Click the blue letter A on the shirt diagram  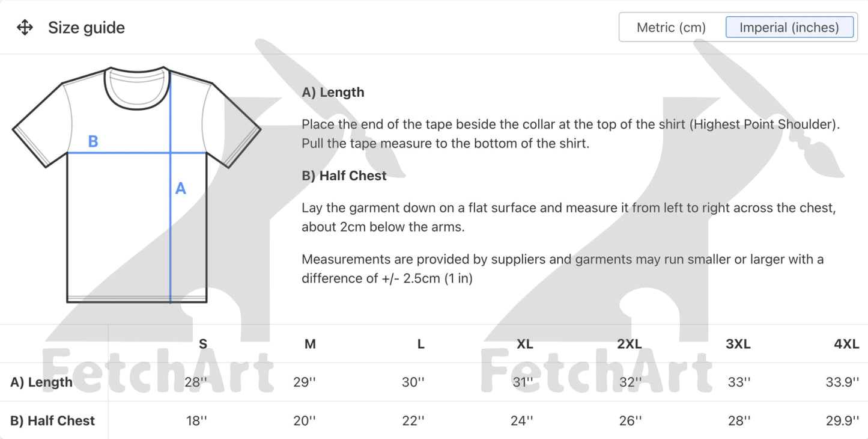[180, 189]
